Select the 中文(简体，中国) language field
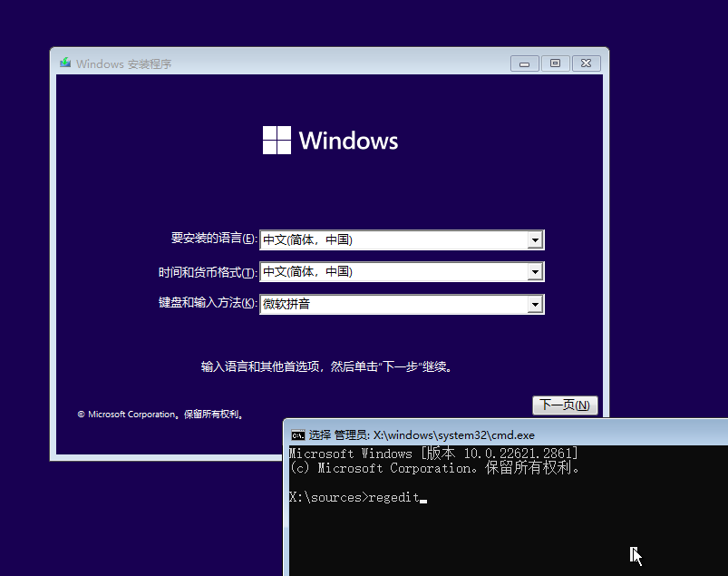The image size is (728, 576). click(381, 239)
